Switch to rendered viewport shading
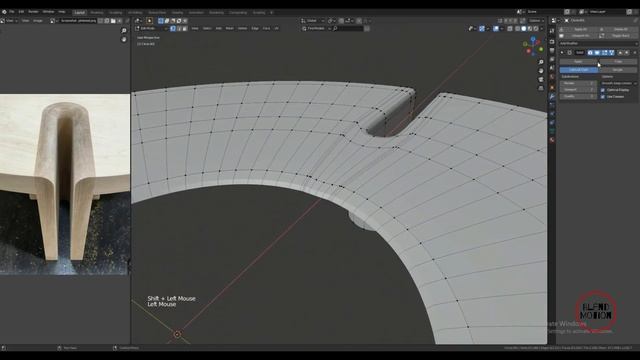640x360 pixels. pos(536,29)
